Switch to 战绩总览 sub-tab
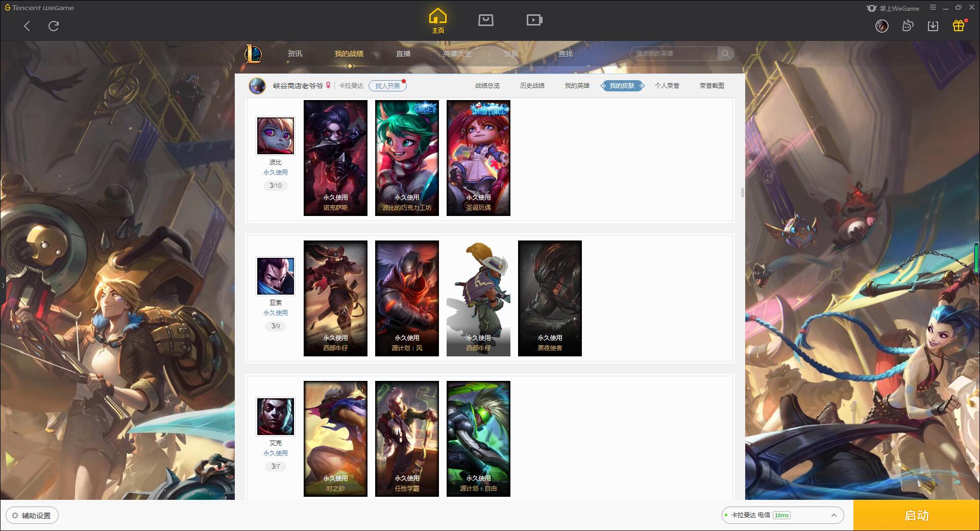 coord(487,86)
